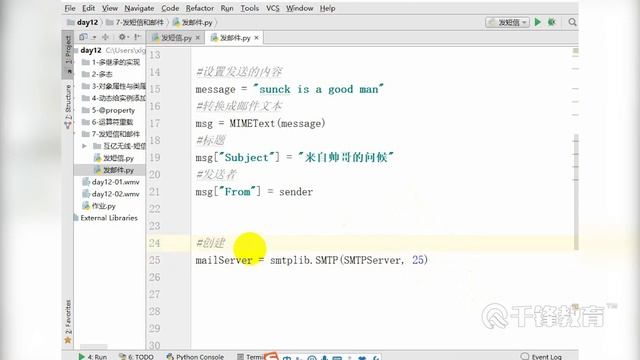The image size is (640, 360).
Task: Expand the 互亿无线 folder arrow
Action: coord(84,146)
